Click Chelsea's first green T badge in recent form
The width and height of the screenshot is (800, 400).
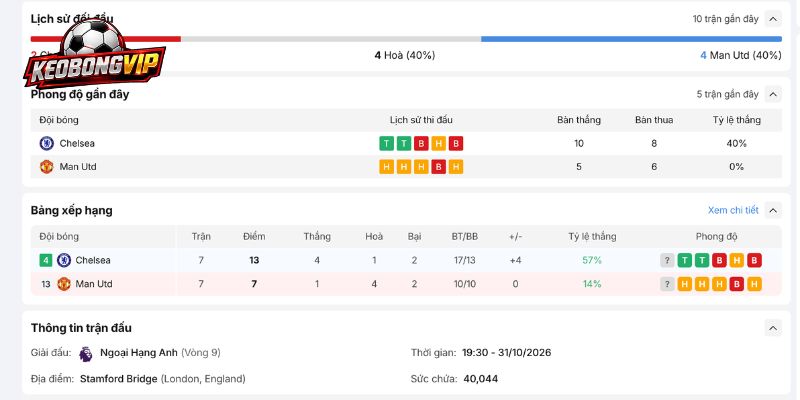coord(386,143)
